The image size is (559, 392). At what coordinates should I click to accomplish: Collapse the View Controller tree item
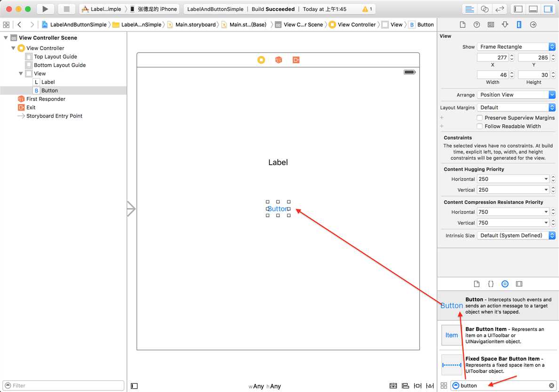pos(13,48)
